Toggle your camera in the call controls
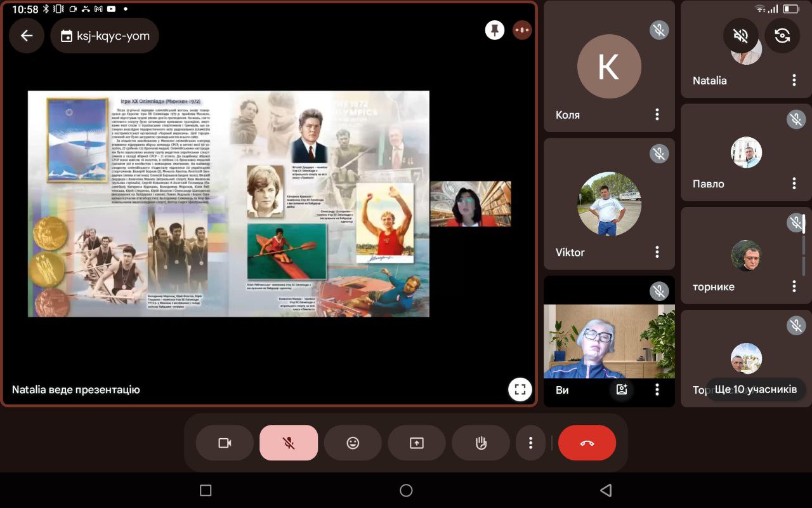Image resolution: width=812 pixels, height=508 pixels. 225,443
